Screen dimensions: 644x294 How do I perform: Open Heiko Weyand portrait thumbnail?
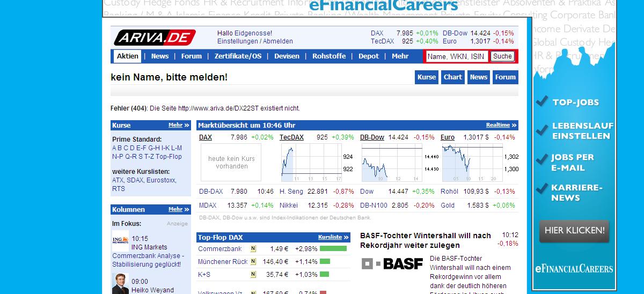[x=120, y=283]
